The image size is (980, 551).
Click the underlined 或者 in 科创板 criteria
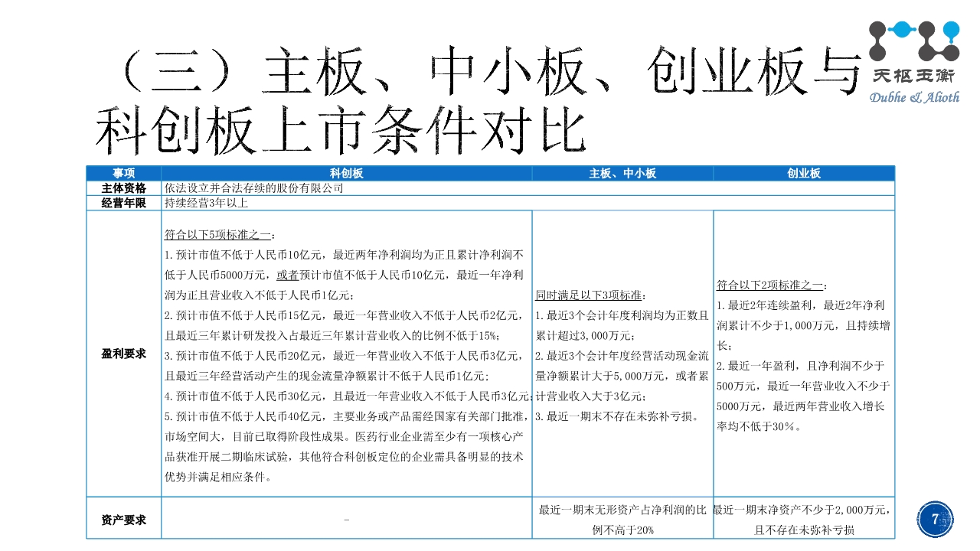click(287, 275)
